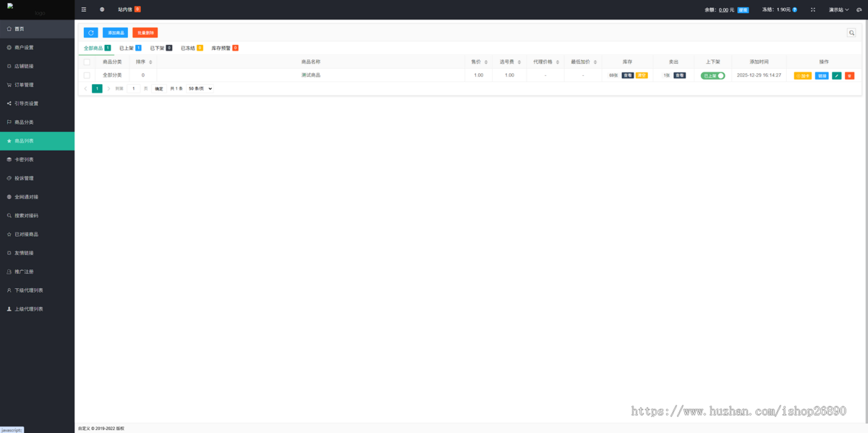Open 店铺链接 in the sidebar
868x433 pixels.
pos(37,66)
